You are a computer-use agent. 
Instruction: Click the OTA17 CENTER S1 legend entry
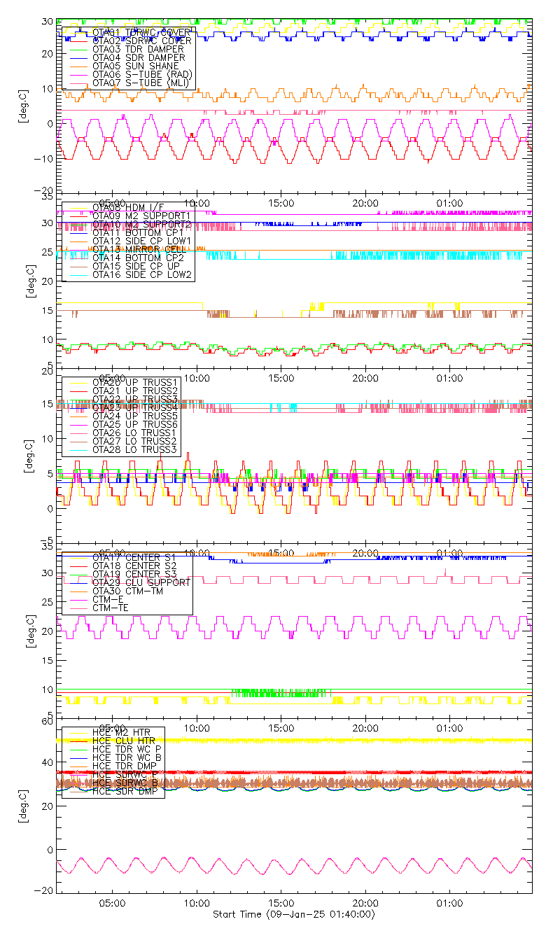[134, 557]
